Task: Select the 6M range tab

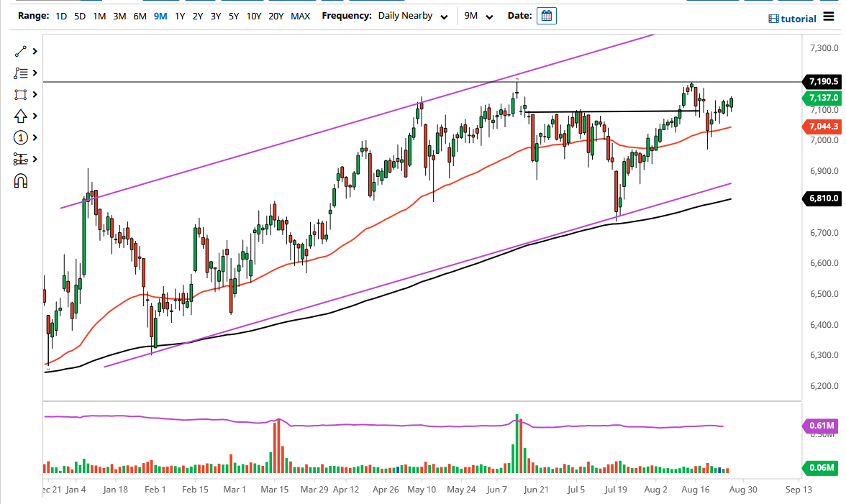Action: [138, 14]
